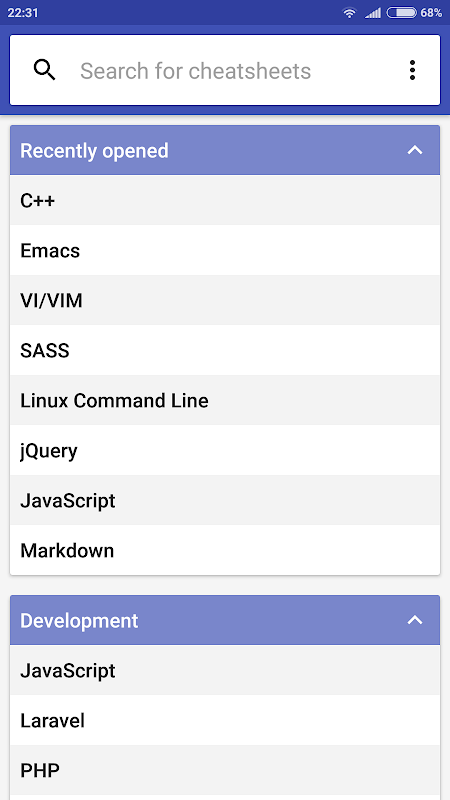Collapse the Development section chevron
Image resolution: width=450 pixels, height=800 pixels.
point(415,620)
